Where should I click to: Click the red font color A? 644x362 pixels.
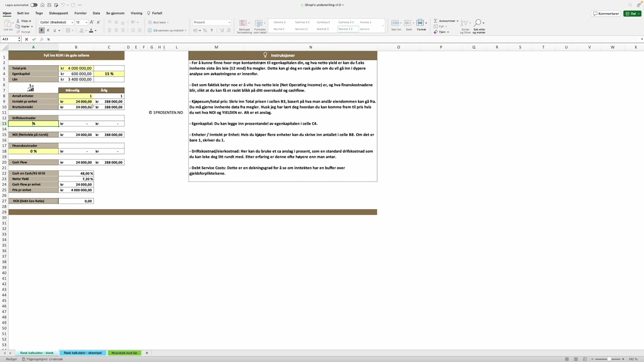point(91,31)
